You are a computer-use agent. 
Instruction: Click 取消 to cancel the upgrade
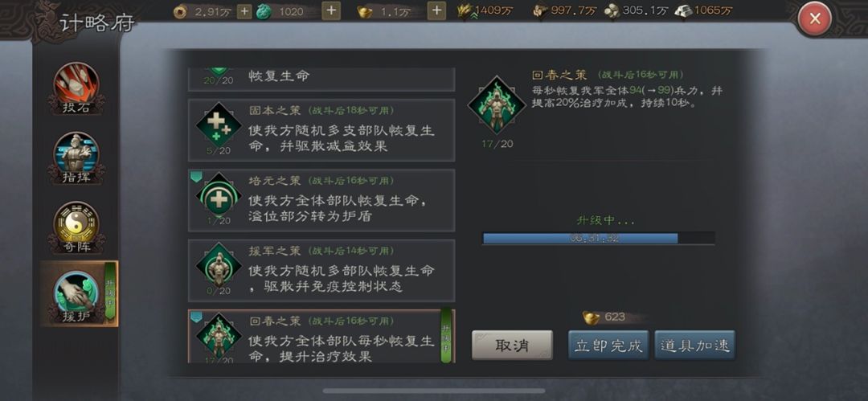pyautogui.click(x=512, y=345)
